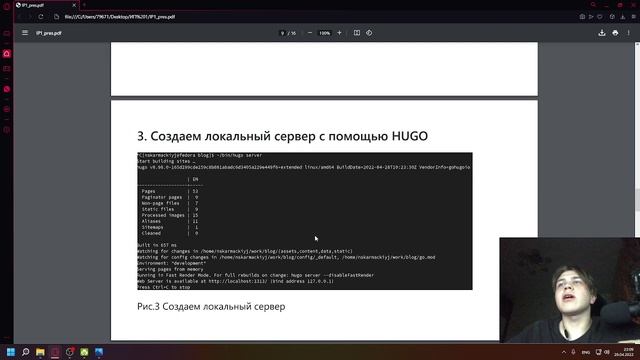Open a new tab with plus button
The image size is (640, 360).
coord(84,5)
